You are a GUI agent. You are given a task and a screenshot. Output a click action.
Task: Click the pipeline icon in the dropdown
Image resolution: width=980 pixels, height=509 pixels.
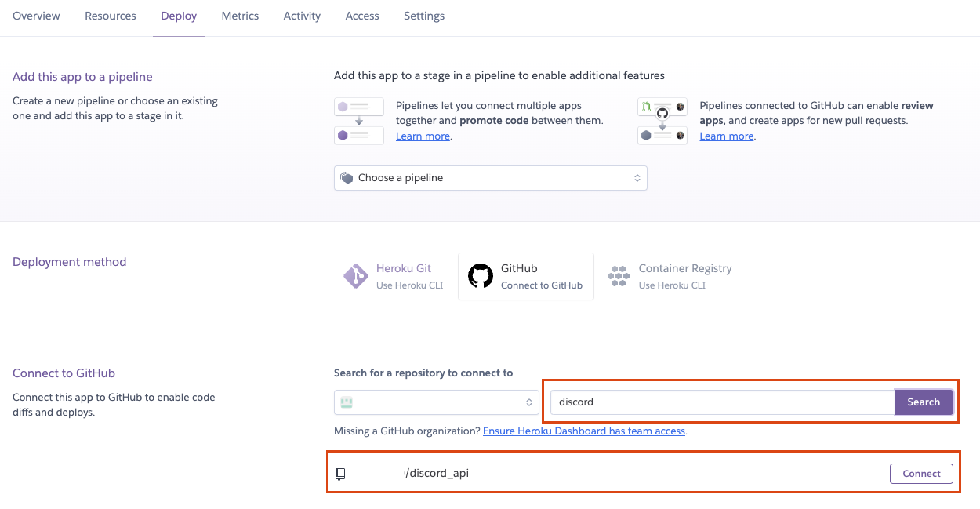[347, 178]
